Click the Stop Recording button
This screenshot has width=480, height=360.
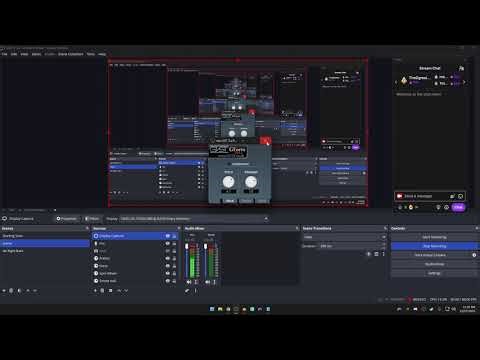point(434,246)
